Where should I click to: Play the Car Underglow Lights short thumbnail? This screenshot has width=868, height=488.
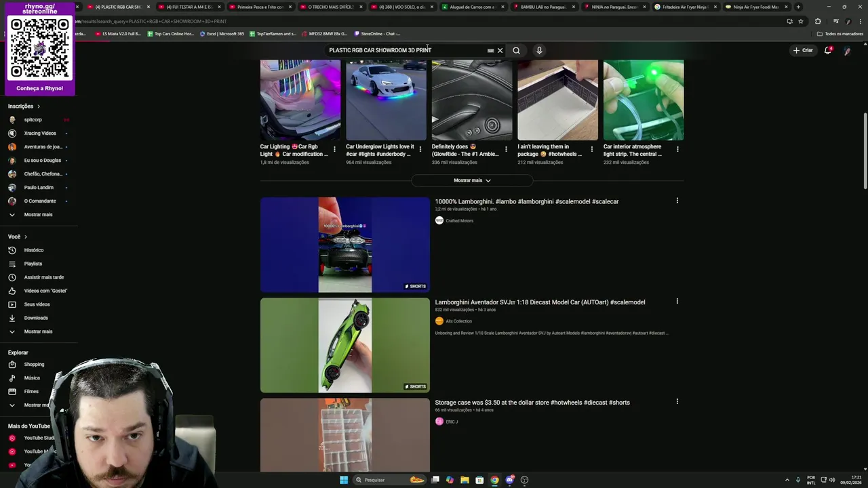(x=386, y=100)
